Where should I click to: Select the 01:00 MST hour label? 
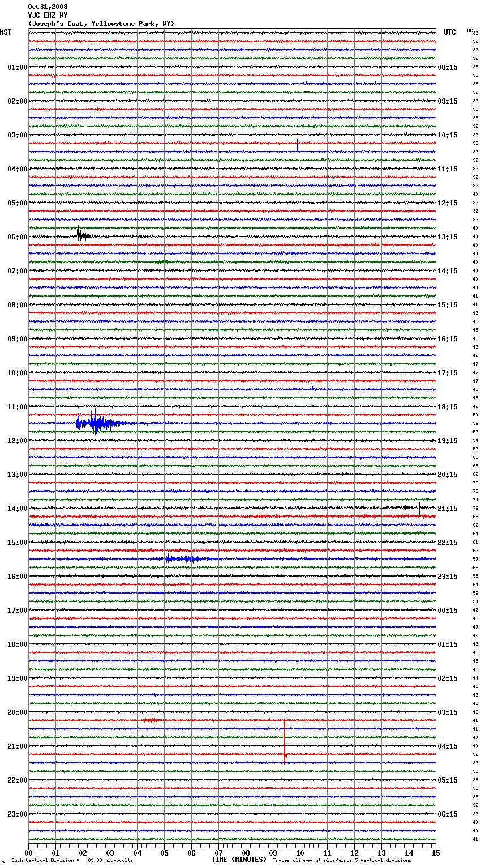pyautogui.click(x=17, y=67)
